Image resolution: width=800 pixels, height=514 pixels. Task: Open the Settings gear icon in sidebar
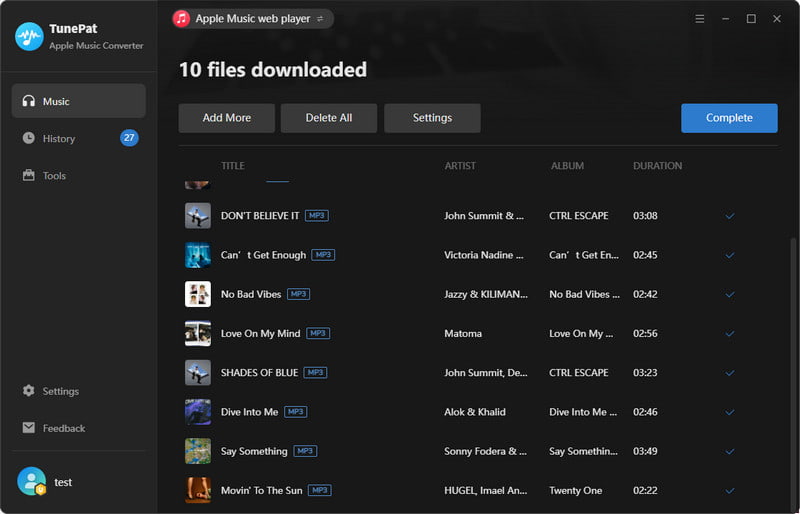(29, 390)
